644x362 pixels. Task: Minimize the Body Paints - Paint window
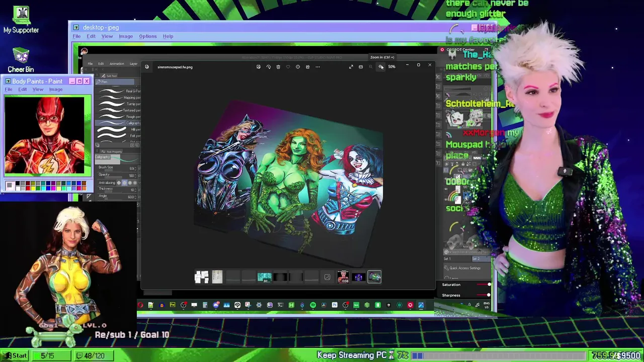coord(72,81)
